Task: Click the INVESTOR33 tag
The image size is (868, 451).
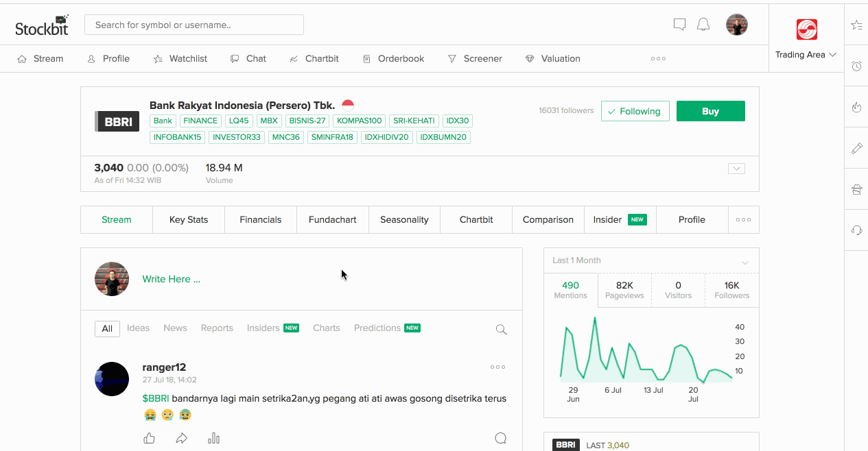Action: click(x=237, y=137)
